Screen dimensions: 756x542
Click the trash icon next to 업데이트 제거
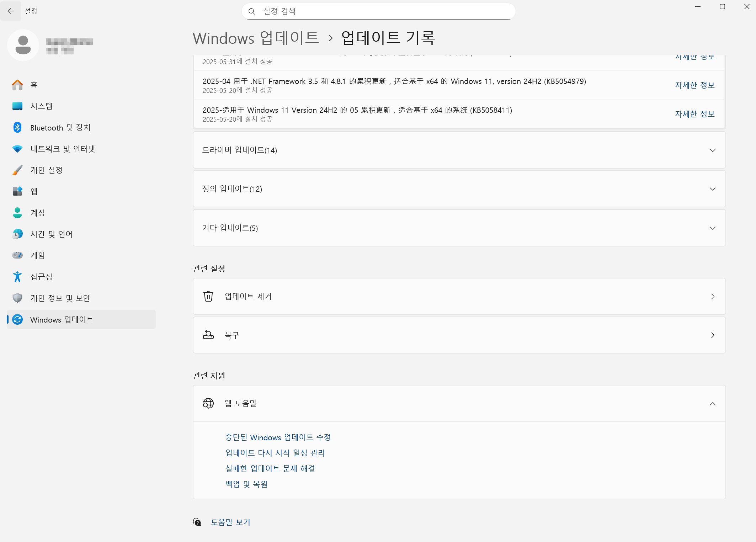tap(208, 296)
